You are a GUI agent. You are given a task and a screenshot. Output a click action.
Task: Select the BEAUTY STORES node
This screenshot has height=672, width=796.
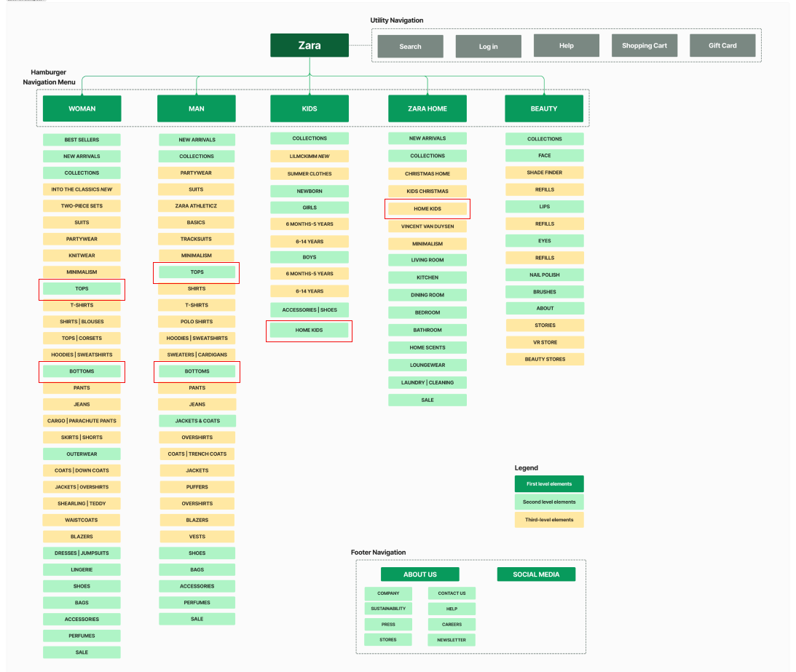(x=545, y=360)
